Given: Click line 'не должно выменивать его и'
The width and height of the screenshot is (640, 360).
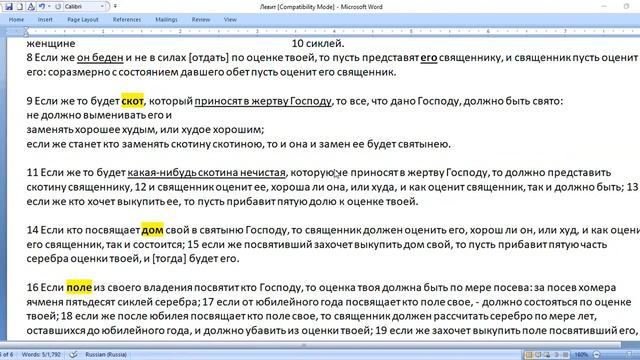Looking at the screenshot, I should tap(99, 115).
